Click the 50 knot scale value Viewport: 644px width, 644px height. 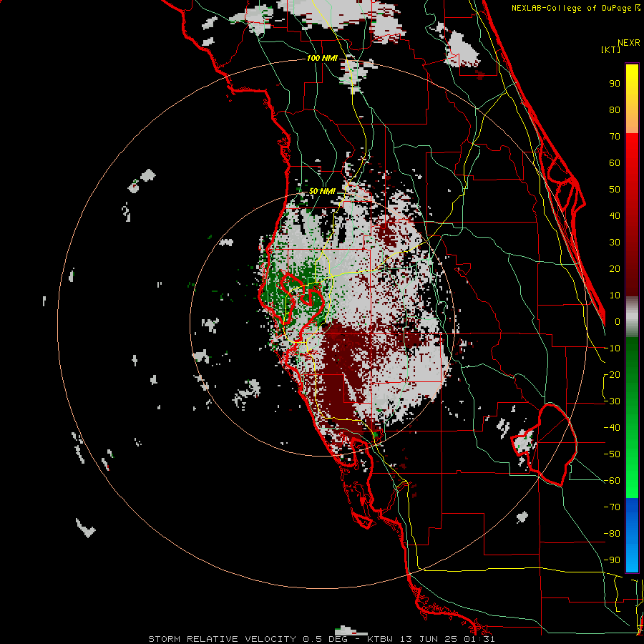[615, 190]
